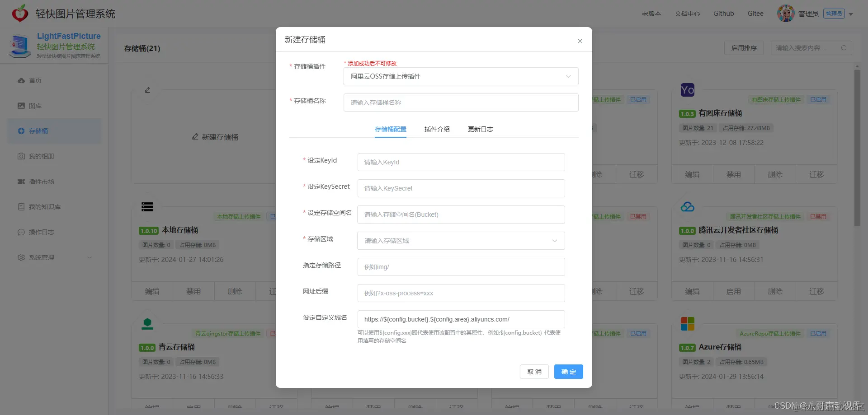Viewport: 868px width, 415px height.
Task: Click the 取消 button in dialog
Action: coord(534,372)
